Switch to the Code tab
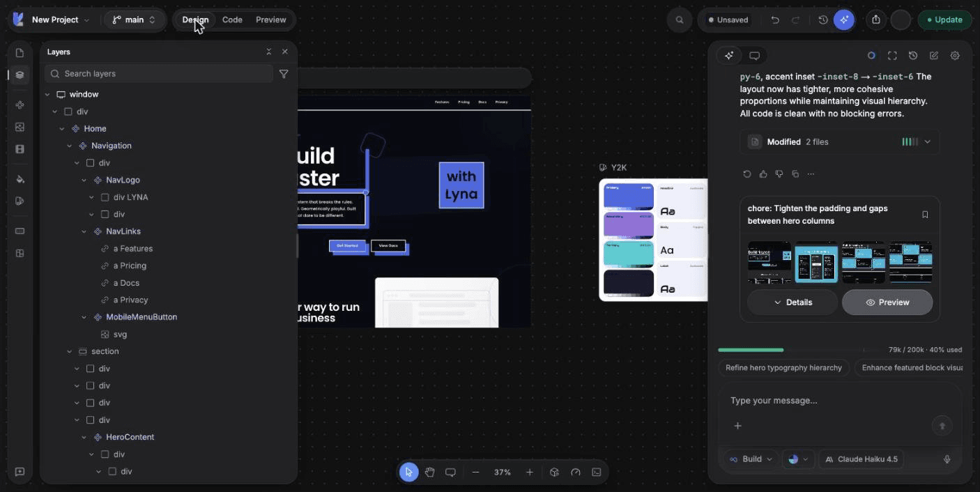Image resolution: width=980 pixels, height=492 pixels. tap(232, 20)
